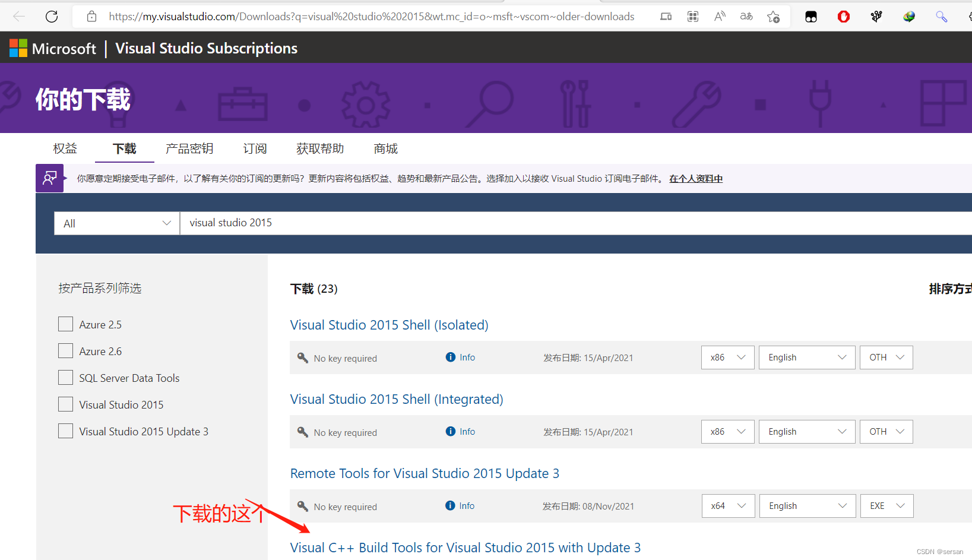972x560 pixels.
Task: Open English language dropdown for Shell (Isolated)
Action: (x=807, y=357)
